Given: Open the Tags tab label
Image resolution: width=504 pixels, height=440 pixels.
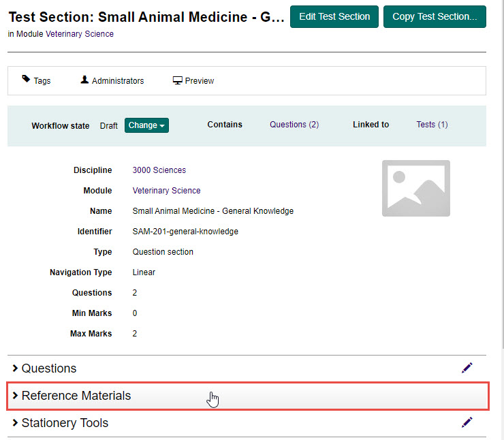Looking at the screenshot, I should point(42,80).
